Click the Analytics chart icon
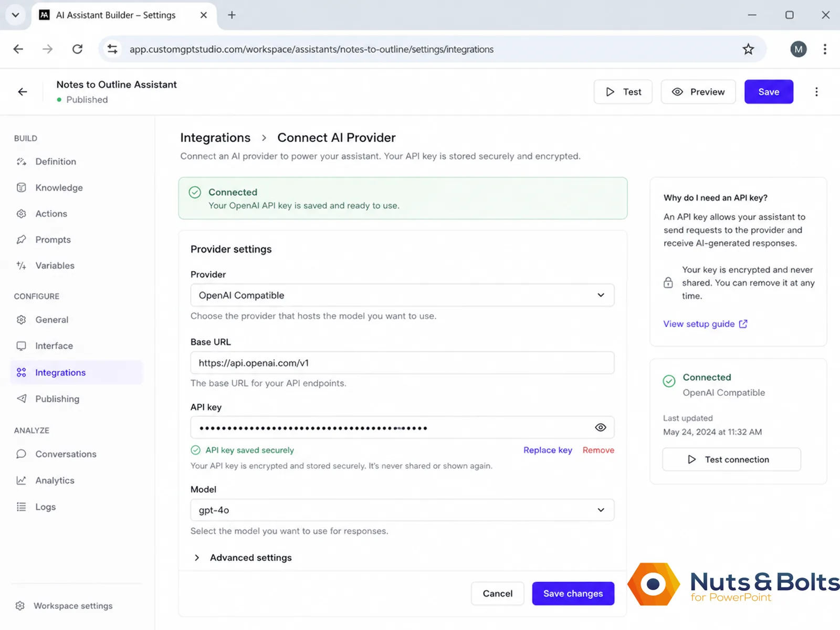The height and width of the screenshot is (630, 840). tap(21, 480)
